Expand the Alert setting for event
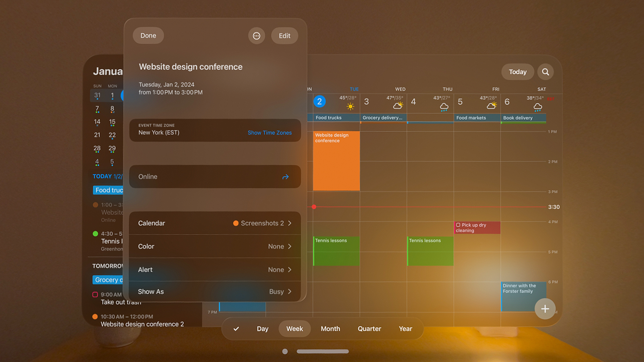This screenshot has width=644, height=362. click(x=291, y=270)
